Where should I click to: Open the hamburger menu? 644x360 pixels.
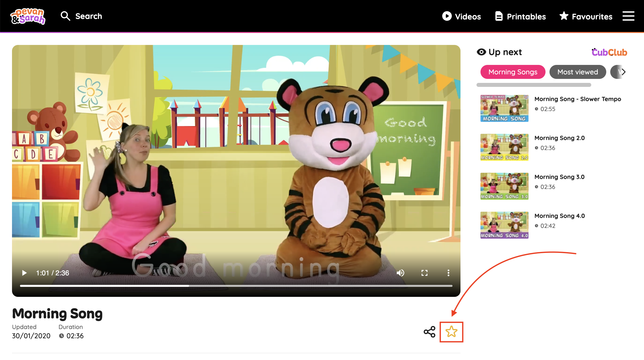coord(628,16)
